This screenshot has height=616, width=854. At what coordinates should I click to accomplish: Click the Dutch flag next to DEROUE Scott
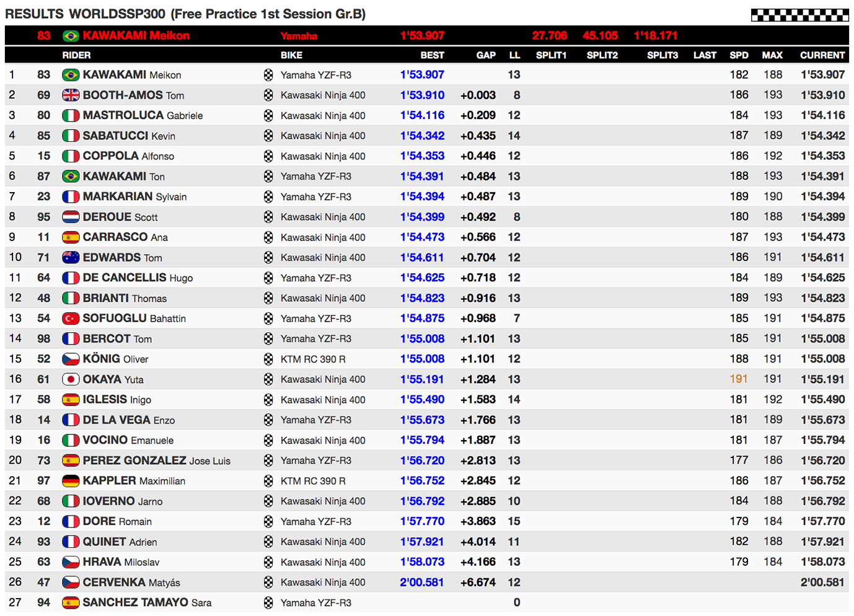tap(71, 217)
